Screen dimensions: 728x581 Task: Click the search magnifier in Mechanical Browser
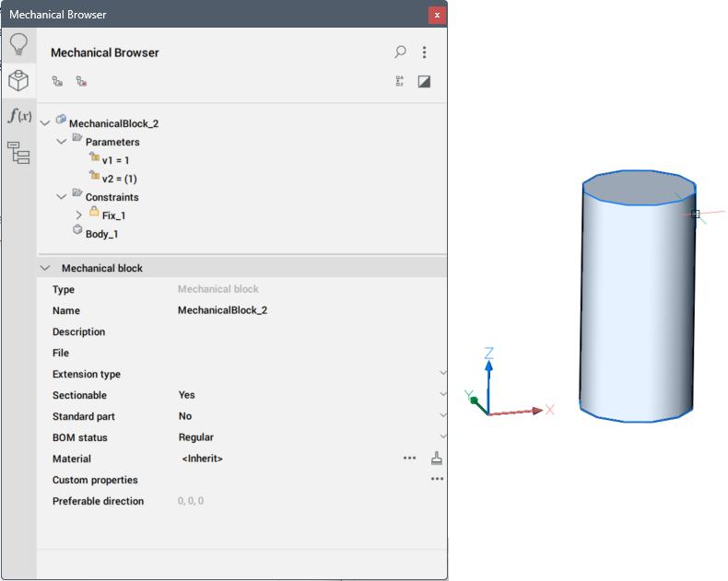(400, 52)
